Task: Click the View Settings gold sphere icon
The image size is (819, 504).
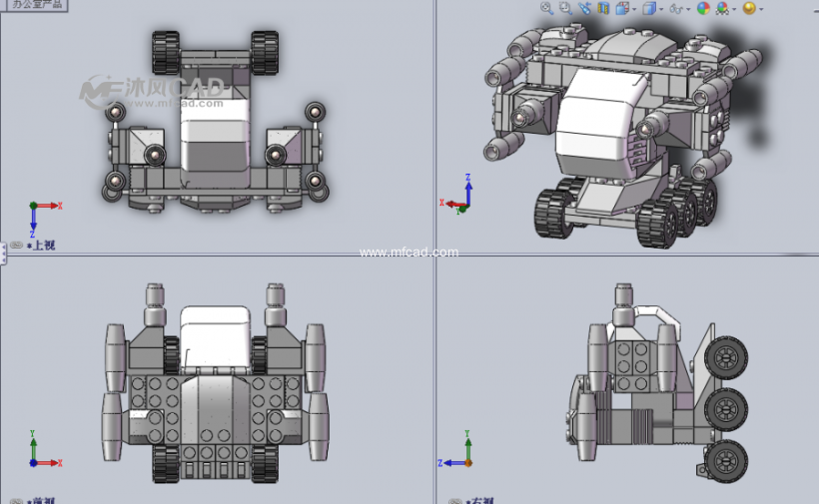Action: click(x=749, y=8)
